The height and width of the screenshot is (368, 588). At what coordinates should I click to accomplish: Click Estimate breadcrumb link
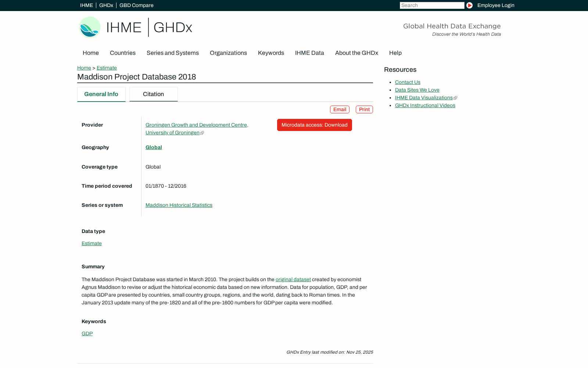(107, 68)
